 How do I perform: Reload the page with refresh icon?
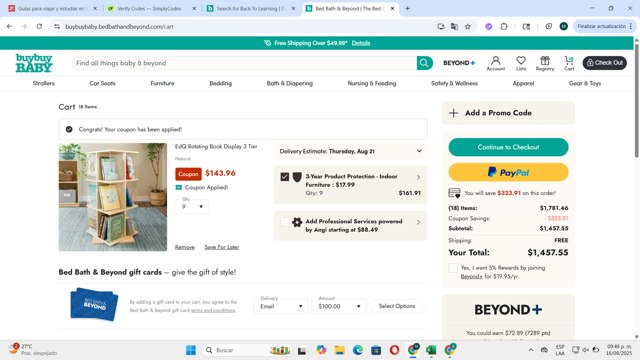[39, 26]
